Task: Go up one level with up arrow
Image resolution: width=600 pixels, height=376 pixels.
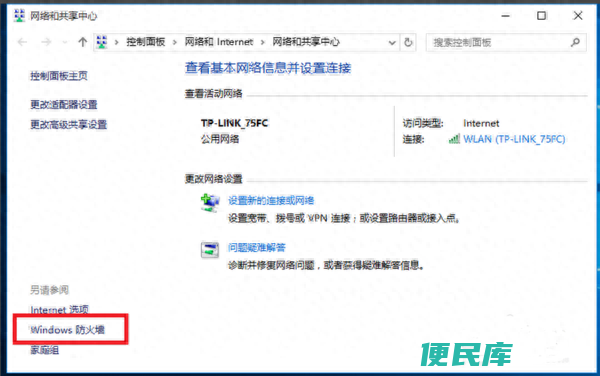Action: (82, 42)
